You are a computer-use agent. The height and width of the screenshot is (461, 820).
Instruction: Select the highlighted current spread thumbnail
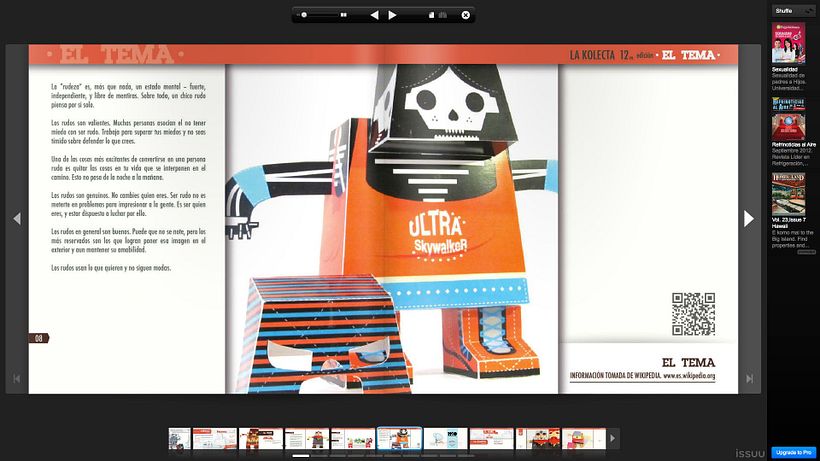(400, 439)
